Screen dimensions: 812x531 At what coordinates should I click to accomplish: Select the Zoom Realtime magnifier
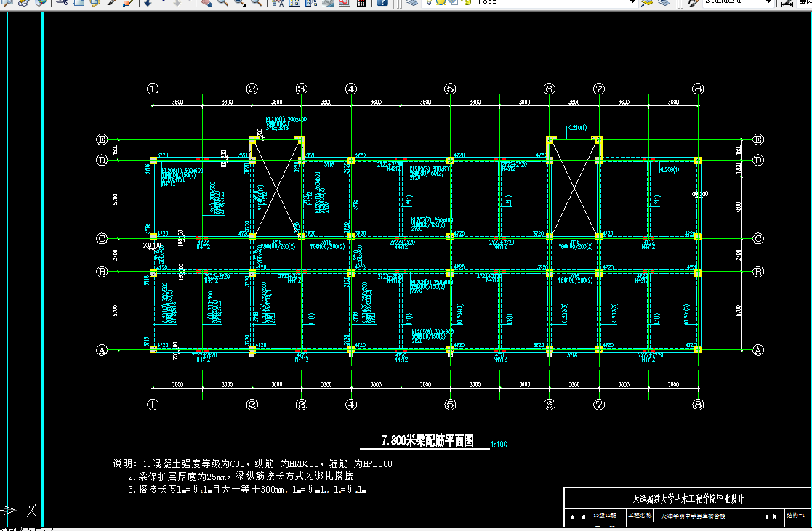click(x=222, y=3)
